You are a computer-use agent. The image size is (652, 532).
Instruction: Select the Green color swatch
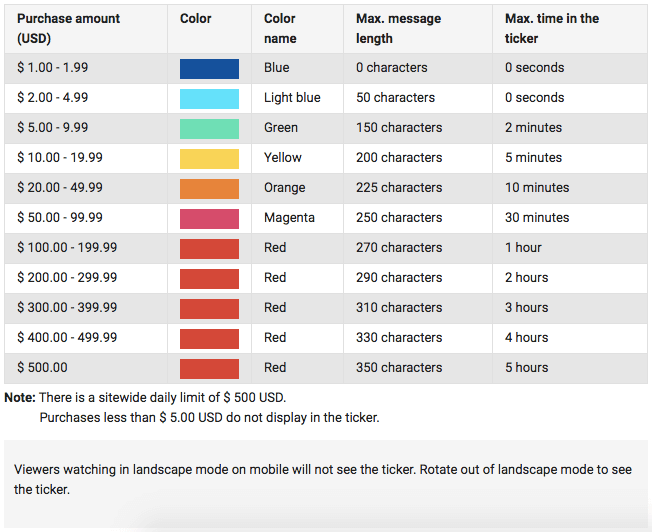coord(209,129)
